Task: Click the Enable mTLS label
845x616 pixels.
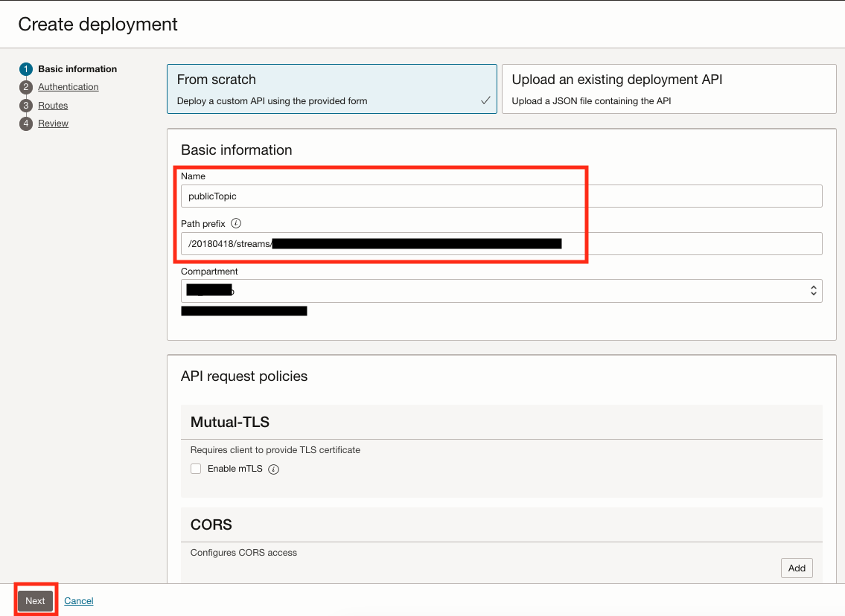Action: (235, 469)
